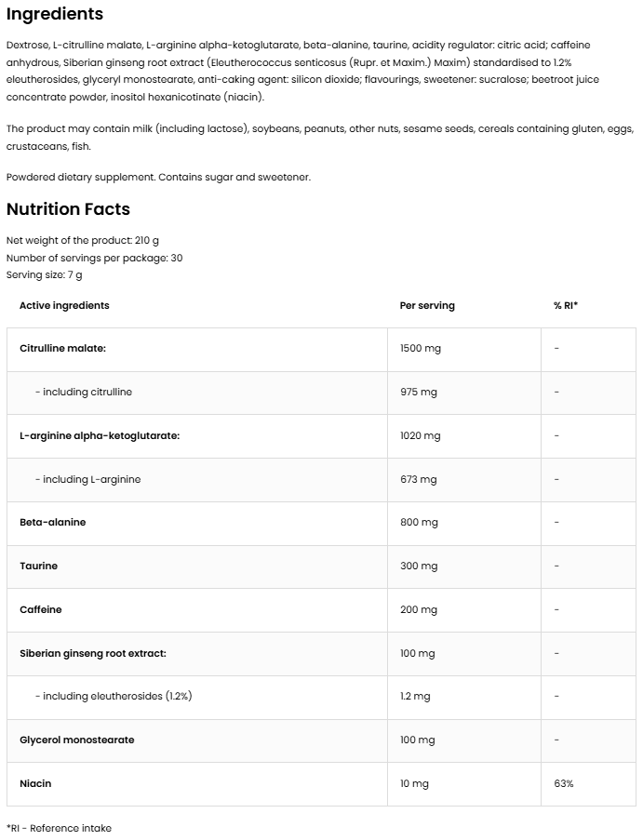Screen dimensions: 643x840
Task: Click the Nutrition Facts heading
Action: point(68,209)
